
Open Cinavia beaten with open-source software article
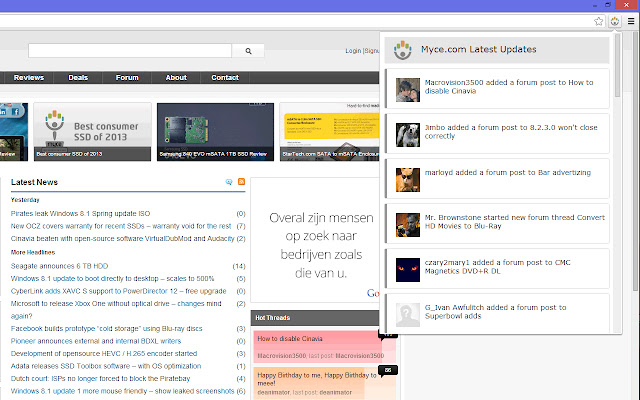tap(122, 238)
